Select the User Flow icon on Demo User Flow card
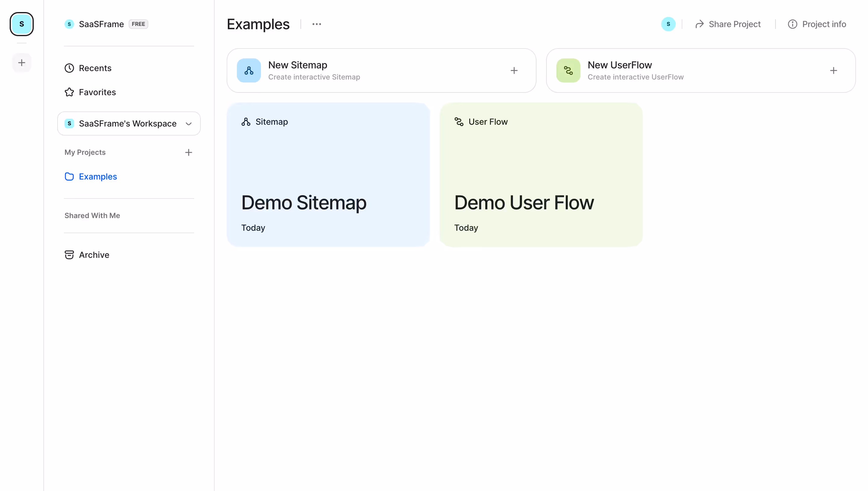868x491 pixels. [x=459, y=122]
